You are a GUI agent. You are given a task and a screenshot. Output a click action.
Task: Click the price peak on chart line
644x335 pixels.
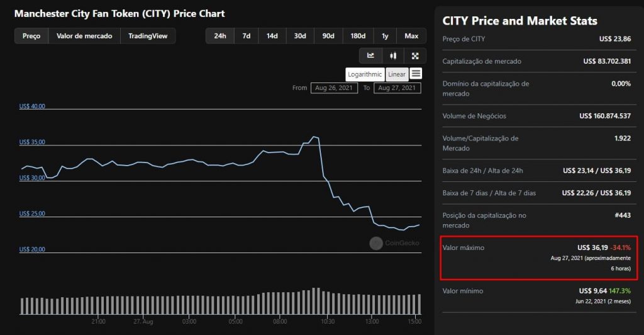[x=314, y=137]
